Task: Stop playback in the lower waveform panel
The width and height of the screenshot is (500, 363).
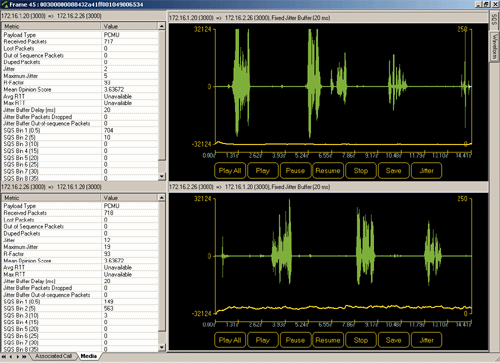Action: point(361,340)
